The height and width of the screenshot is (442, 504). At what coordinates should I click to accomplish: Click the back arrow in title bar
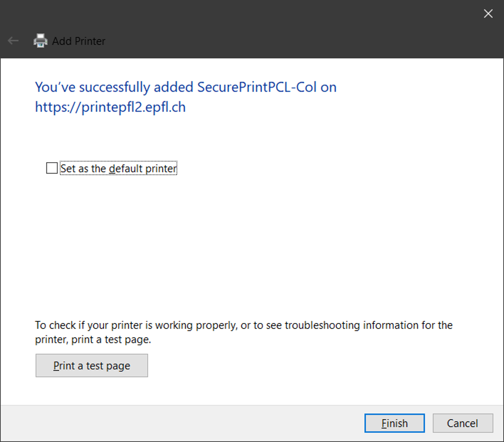tap(13, 41)
